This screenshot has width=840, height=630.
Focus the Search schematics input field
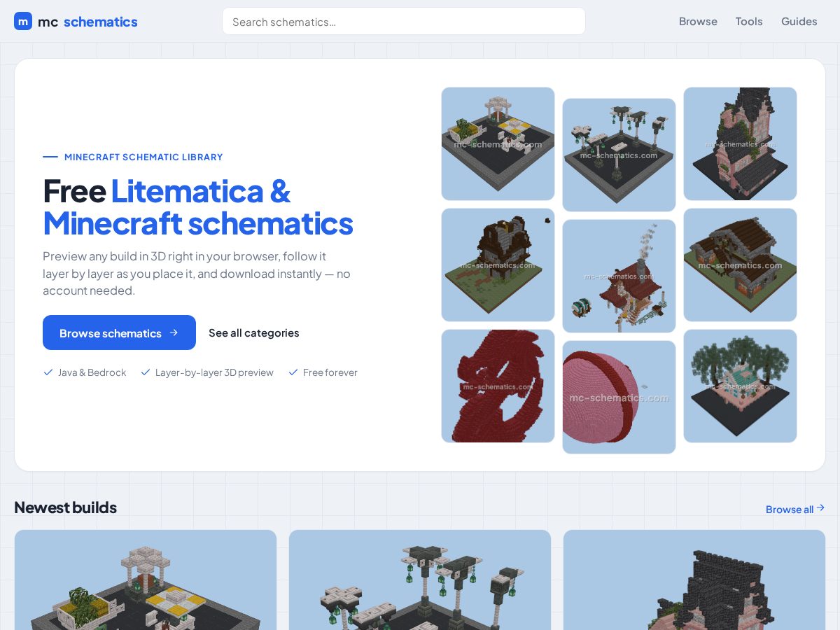[404, 21]
